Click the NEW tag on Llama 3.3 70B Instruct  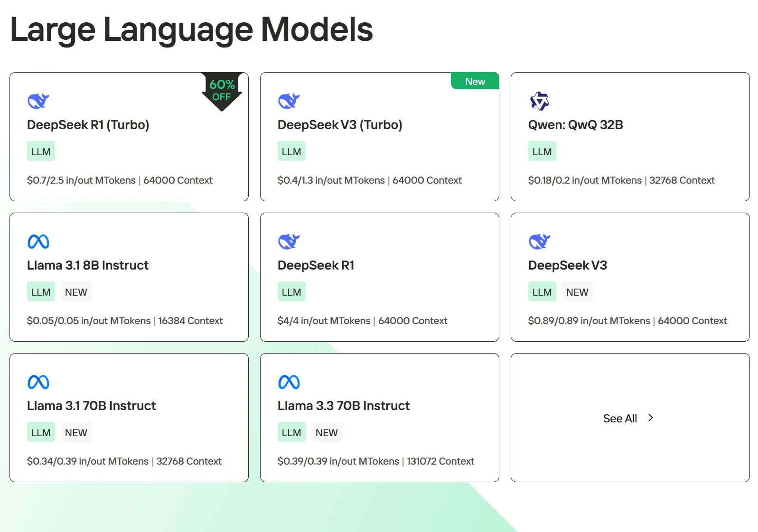(x=327, y=432)
